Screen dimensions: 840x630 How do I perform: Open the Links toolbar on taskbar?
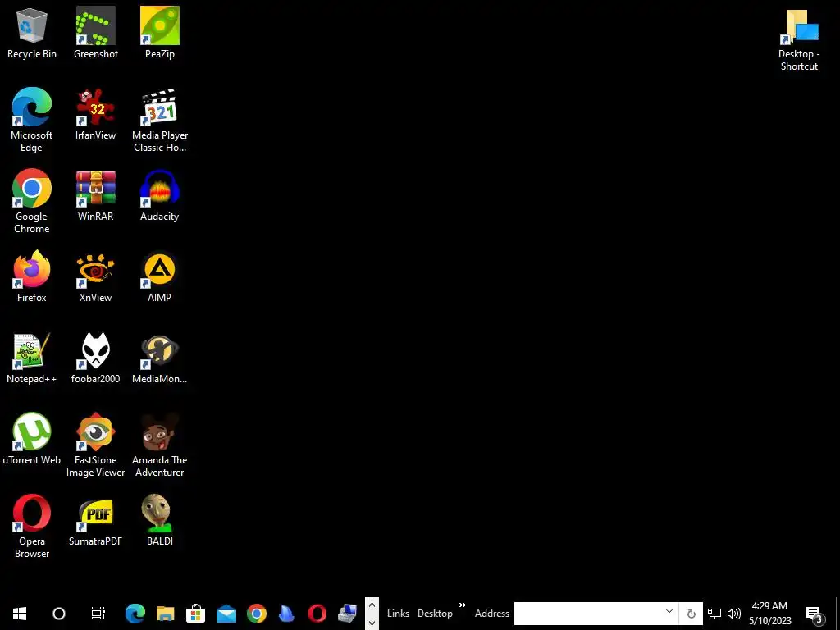[x=398, y=614]
